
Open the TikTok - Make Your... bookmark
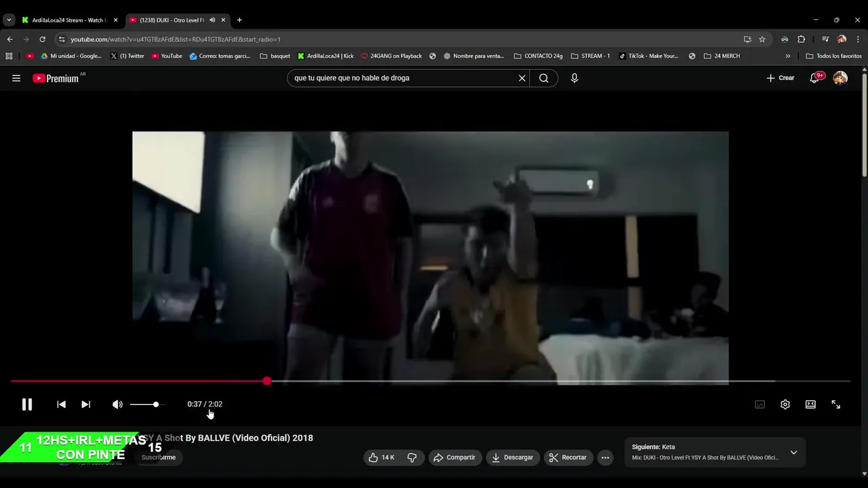[649, 56]
